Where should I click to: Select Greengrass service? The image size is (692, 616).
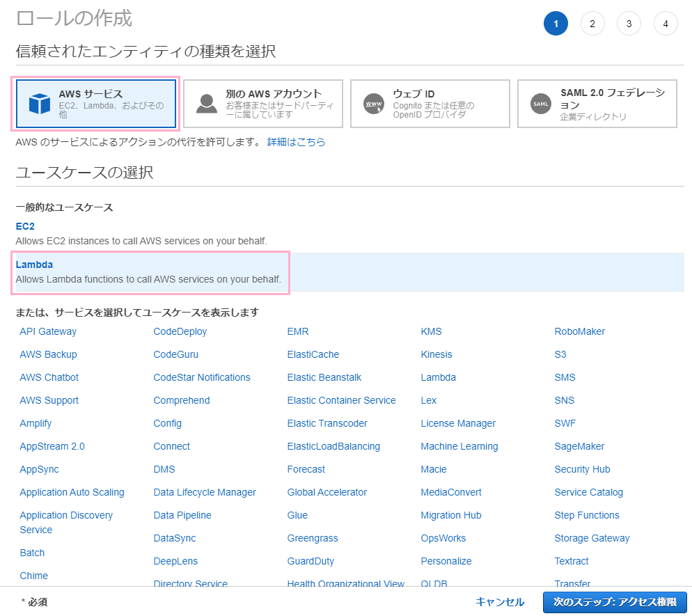click(313, 538)
